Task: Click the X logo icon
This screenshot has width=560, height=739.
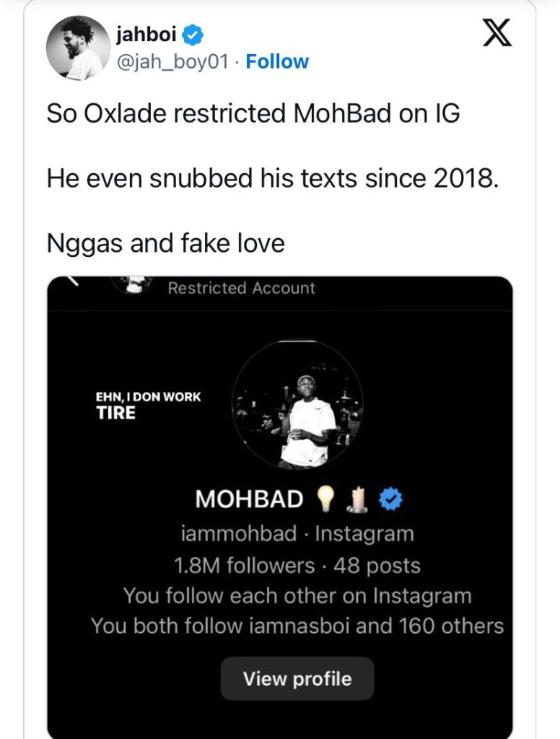Action: click(497, 35)
